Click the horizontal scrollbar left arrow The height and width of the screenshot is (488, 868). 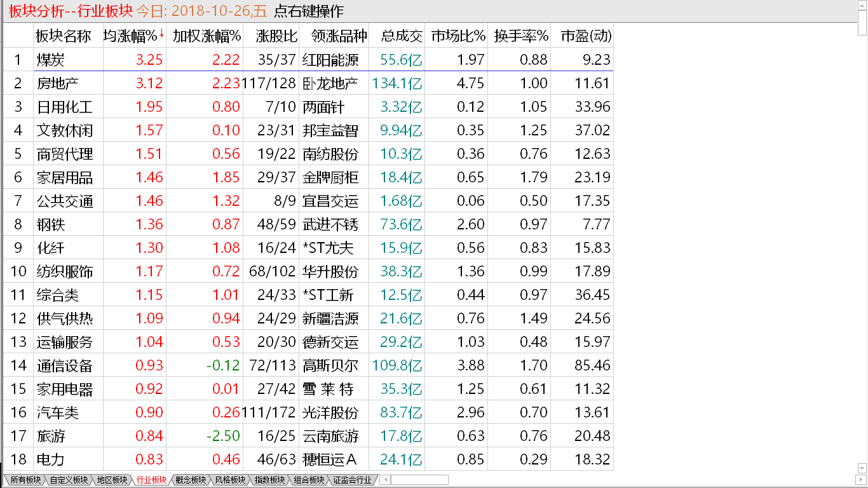[x=385, y=480]
